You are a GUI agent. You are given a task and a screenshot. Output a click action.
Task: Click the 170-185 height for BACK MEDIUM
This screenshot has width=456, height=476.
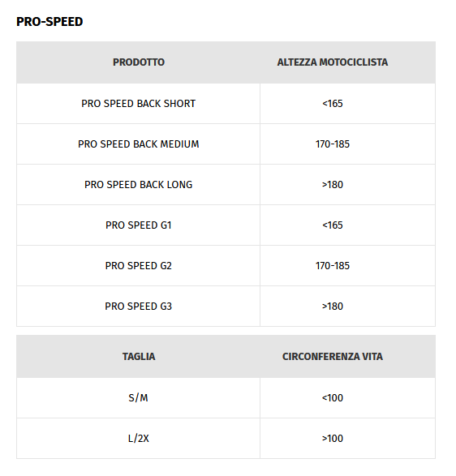coord(333,144)
